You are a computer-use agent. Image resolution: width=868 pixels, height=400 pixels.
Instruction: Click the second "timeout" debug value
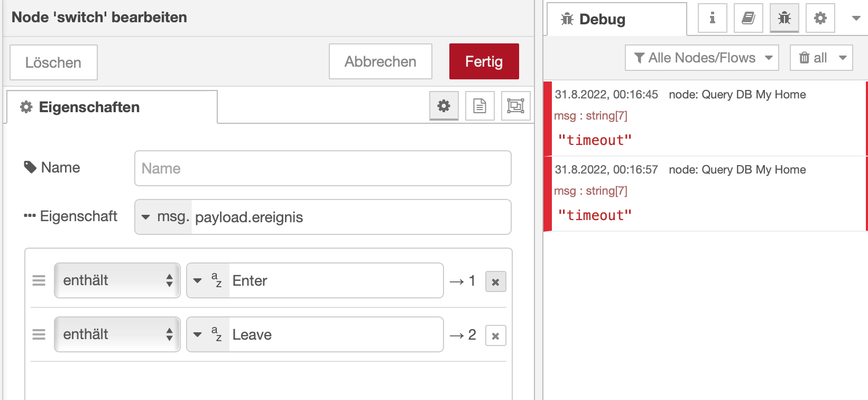click(x=595, y=215)
